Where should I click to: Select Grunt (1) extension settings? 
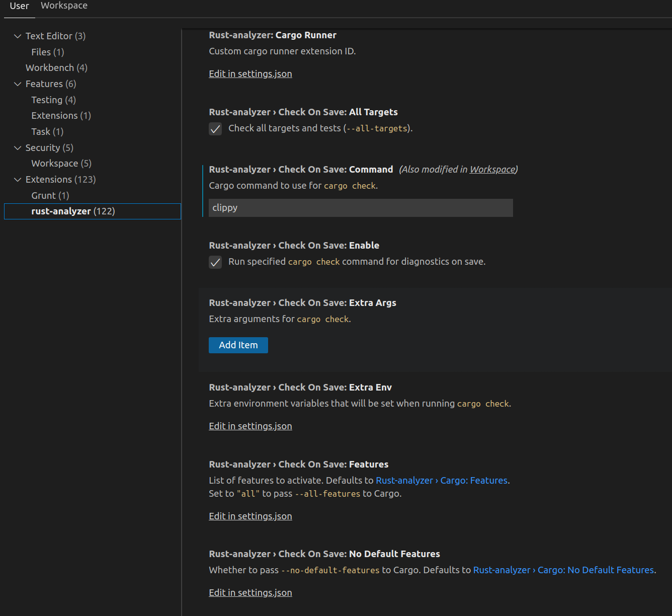point(50,196)
